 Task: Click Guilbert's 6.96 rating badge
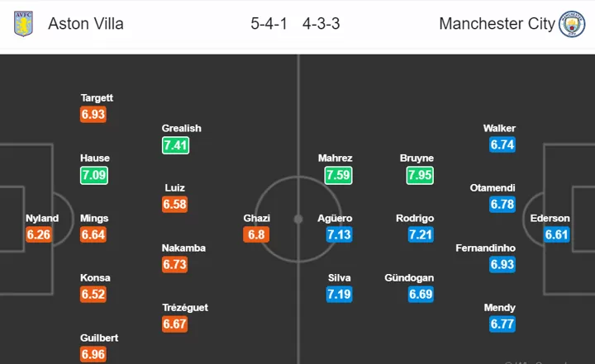pyautogui.click(x=93, y=354)
